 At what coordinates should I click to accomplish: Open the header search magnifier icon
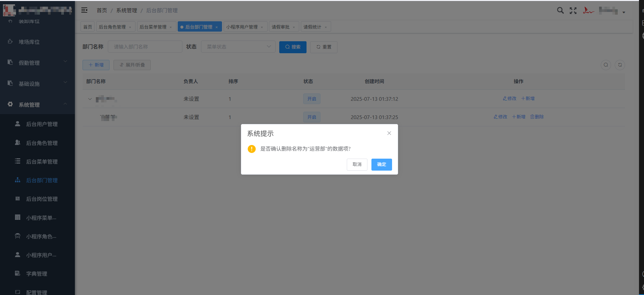point(560,11)
